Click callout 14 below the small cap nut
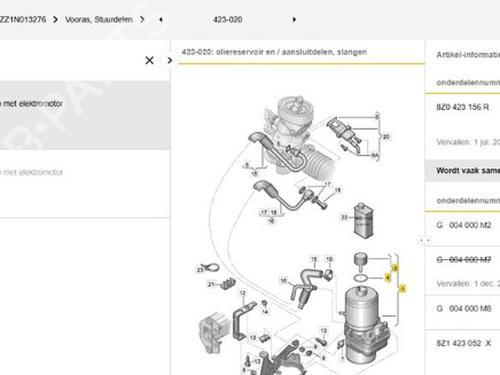The height and width of the screenshot is (375, 500). 265,311
